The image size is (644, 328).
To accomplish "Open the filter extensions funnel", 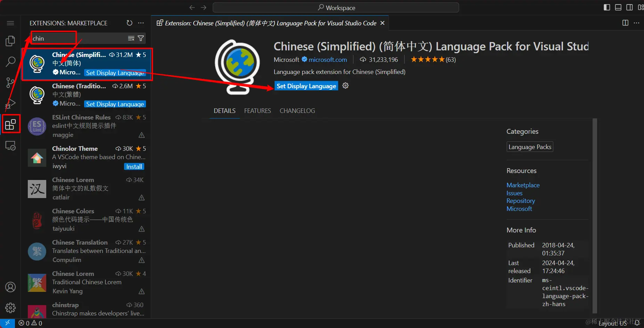I will coord(141,38).
